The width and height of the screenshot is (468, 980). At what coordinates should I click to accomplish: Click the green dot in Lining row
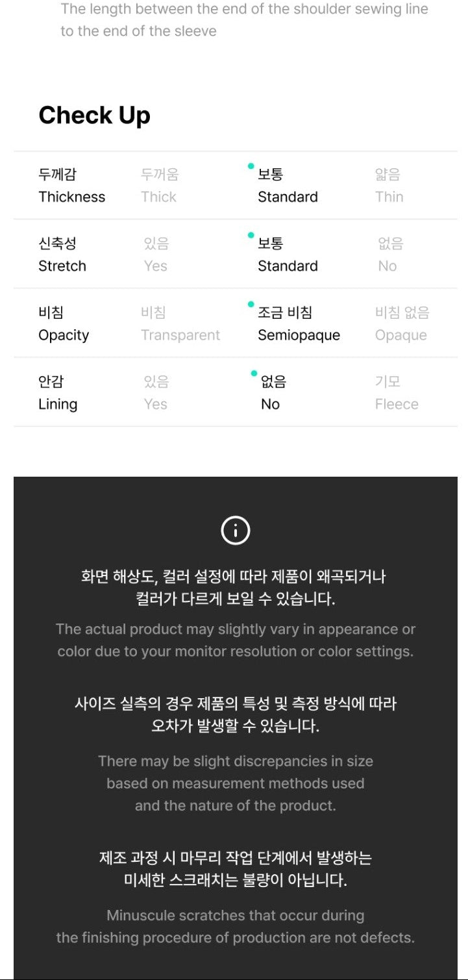click(254, 373)
